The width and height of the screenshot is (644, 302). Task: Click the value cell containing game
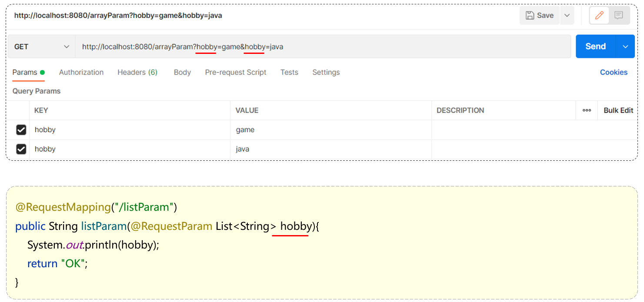click(x=330, y=130)
